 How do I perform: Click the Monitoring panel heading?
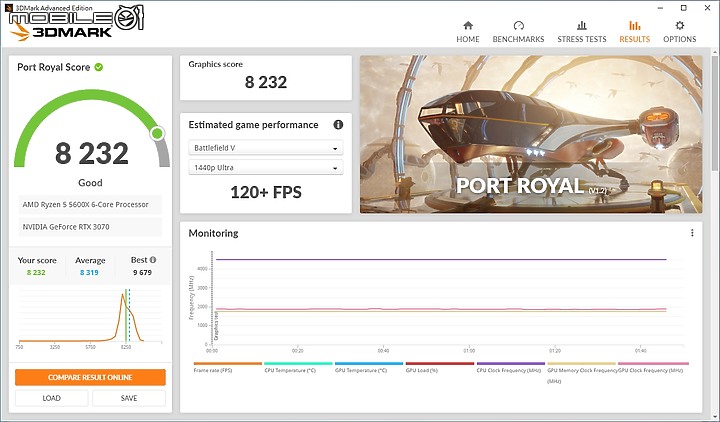(213, 233)
